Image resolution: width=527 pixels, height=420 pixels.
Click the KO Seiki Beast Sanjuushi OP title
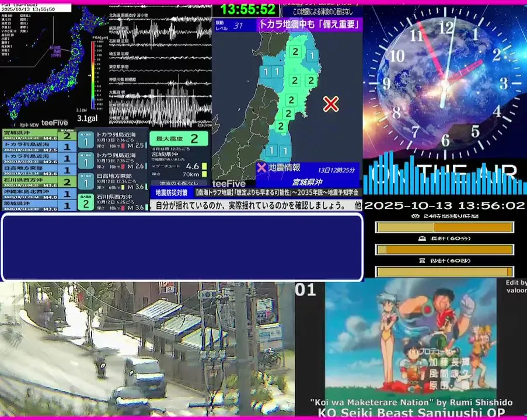(x=411, y=412)
